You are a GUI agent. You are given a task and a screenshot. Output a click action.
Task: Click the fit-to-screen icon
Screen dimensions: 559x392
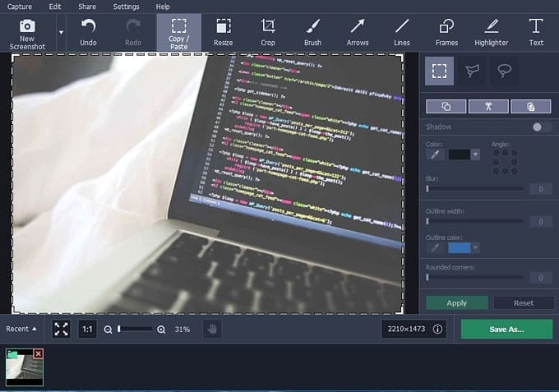point(61,329)
